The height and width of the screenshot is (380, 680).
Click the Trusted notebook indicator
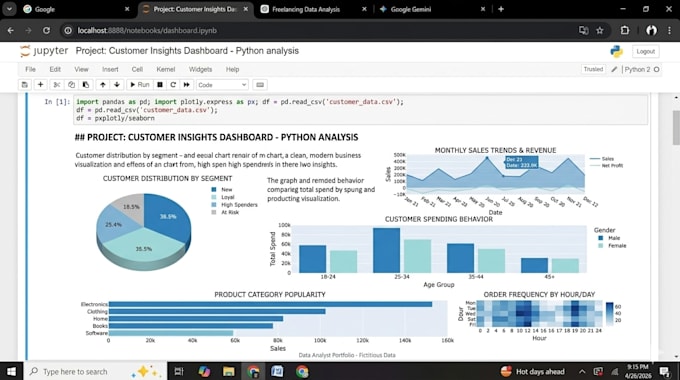pos(593,69)
